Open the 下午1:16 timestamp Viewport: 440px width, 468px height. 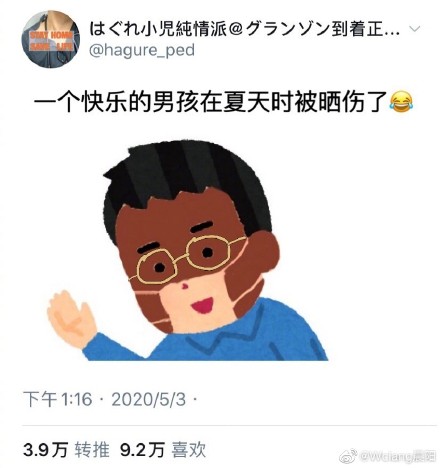[57, 399]
